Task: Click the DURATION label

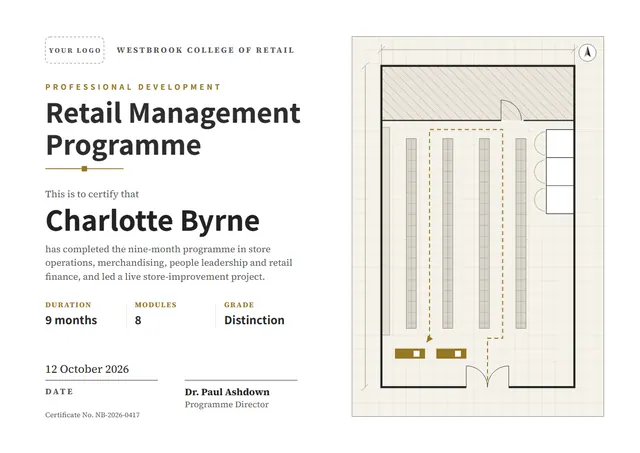Action: pyautogui.click(x=68, y=305)
